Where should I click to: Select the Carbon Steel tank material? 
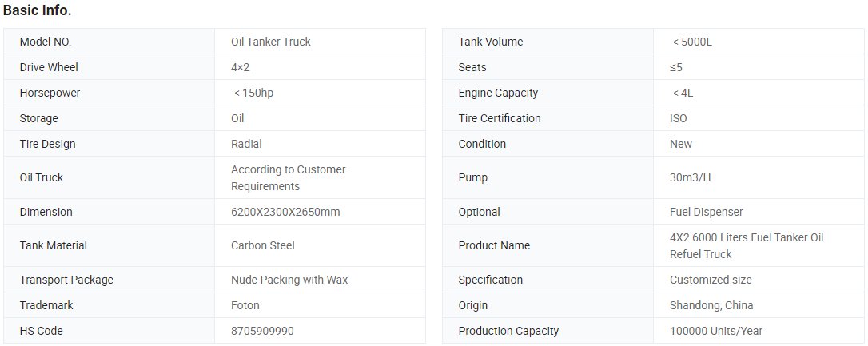coord(262,245)
